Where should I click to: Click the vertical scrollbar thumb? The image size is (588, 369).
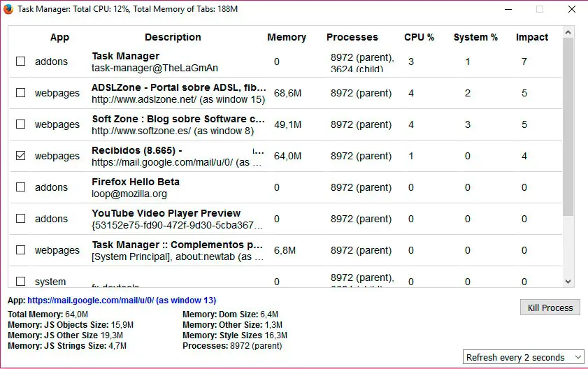pyautogui.click(x=568, y=126)
